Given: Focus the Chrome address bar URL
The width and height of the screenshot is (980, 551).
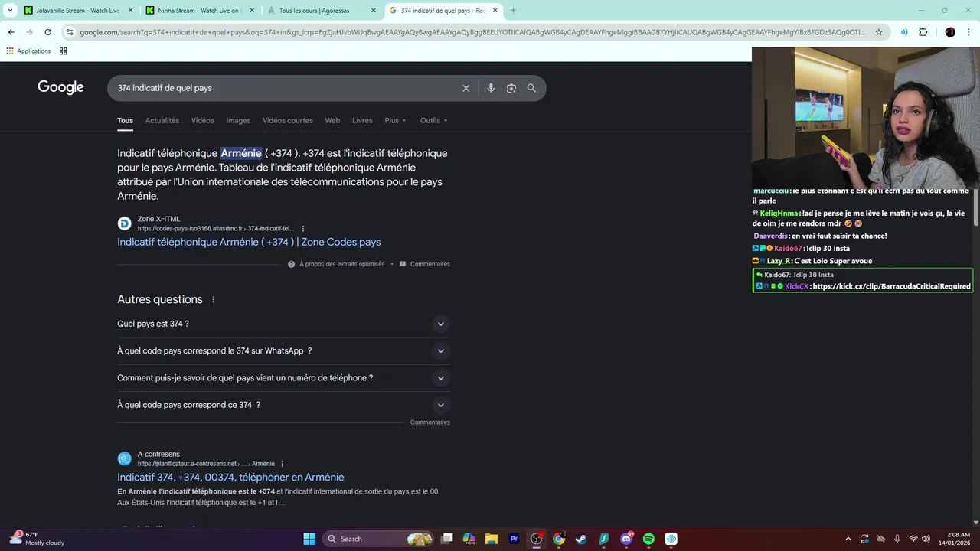Looking at the screenshot, I should 471,32.
